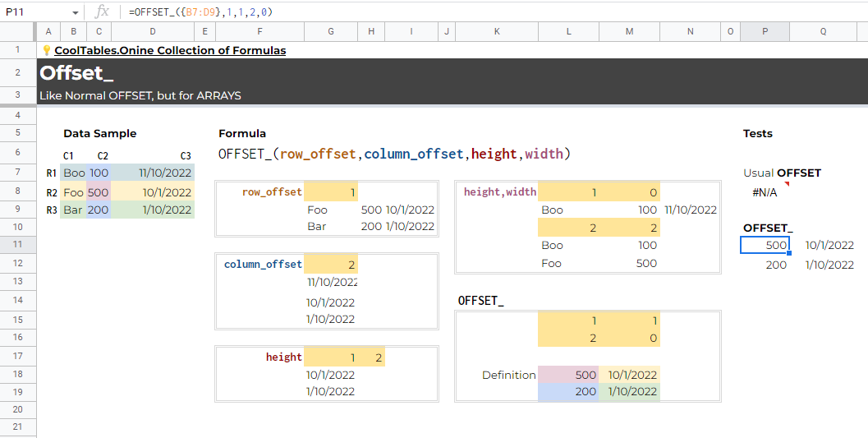Click the Foo cell in the Data Sample
Image resolution: width=868 pixels, height=438 pixels.
pyautogui.click(x=74, y=192)
